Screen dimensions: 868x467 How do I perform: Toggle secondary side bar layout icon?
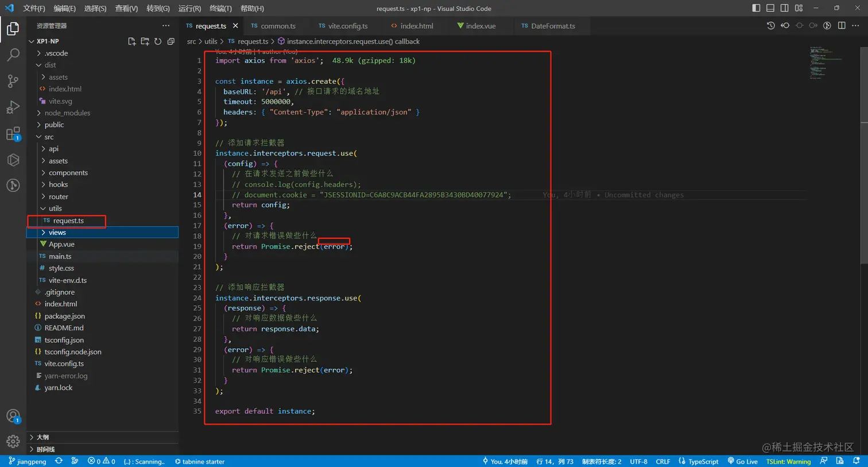[x=785, y=8]
